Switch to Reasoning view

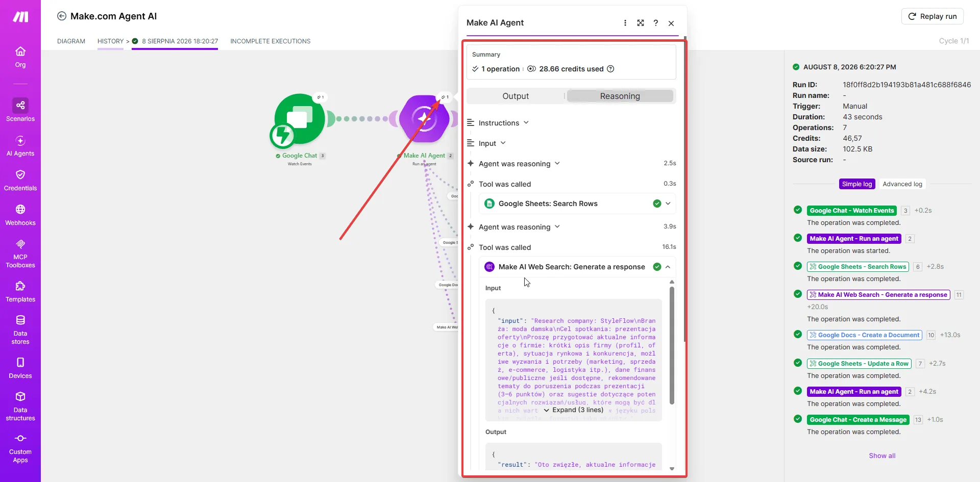pyautogui.click(x=620, y=96)
